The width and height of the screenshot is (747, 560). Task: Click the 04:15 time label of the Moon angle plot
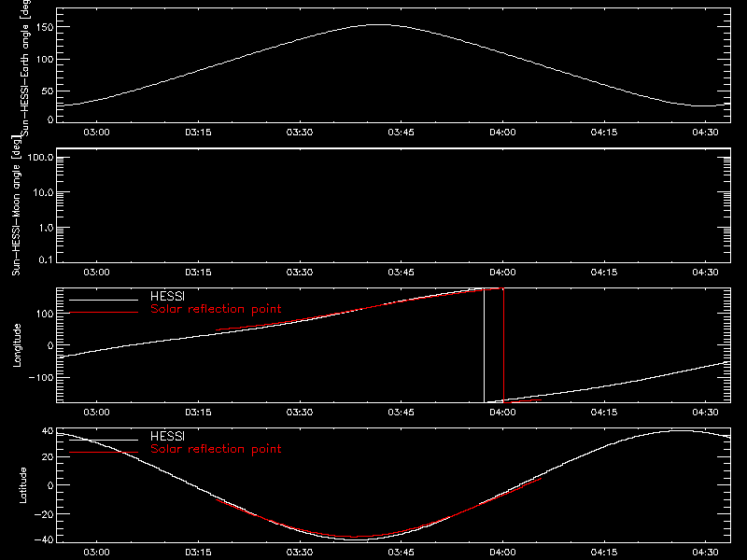604,273
